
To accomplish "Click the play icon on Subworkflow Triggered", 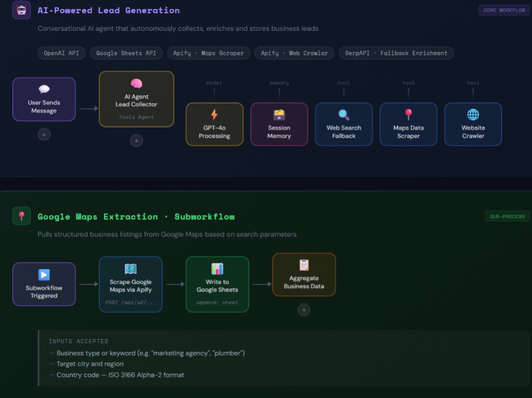I will coord(44,275).
